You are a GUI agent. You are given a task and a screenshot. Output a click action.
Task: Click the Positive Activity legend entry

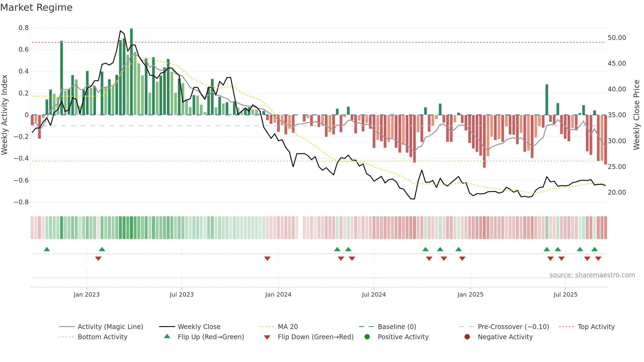[397, 337]
